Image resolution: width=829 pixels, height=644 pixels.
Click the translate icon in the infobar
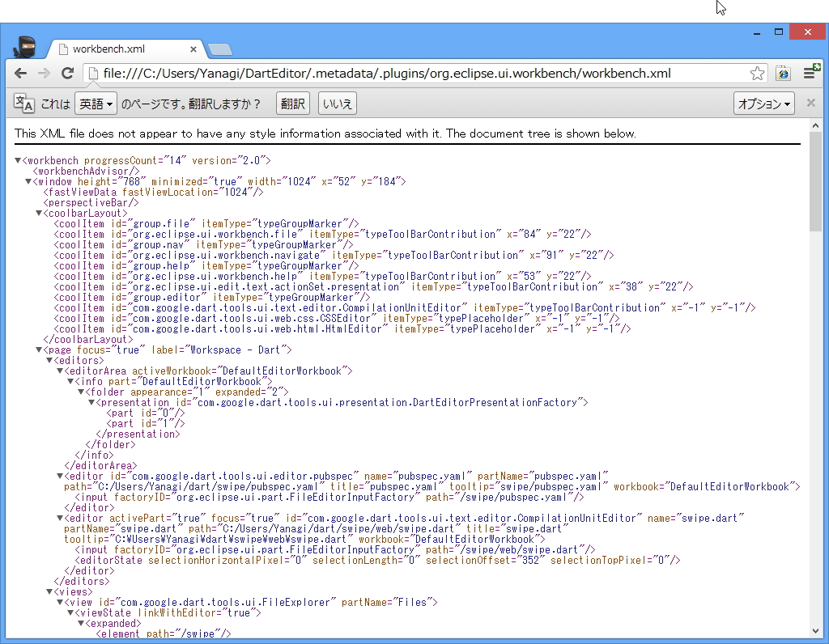coord(23,104)
